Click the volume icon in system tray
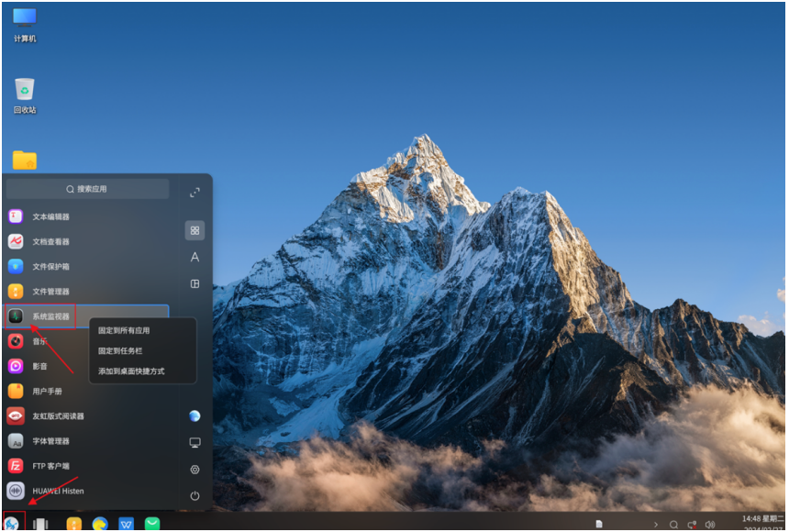Image resolution: width=789 pixels, height=532 pixels. [x=709, y=525]
